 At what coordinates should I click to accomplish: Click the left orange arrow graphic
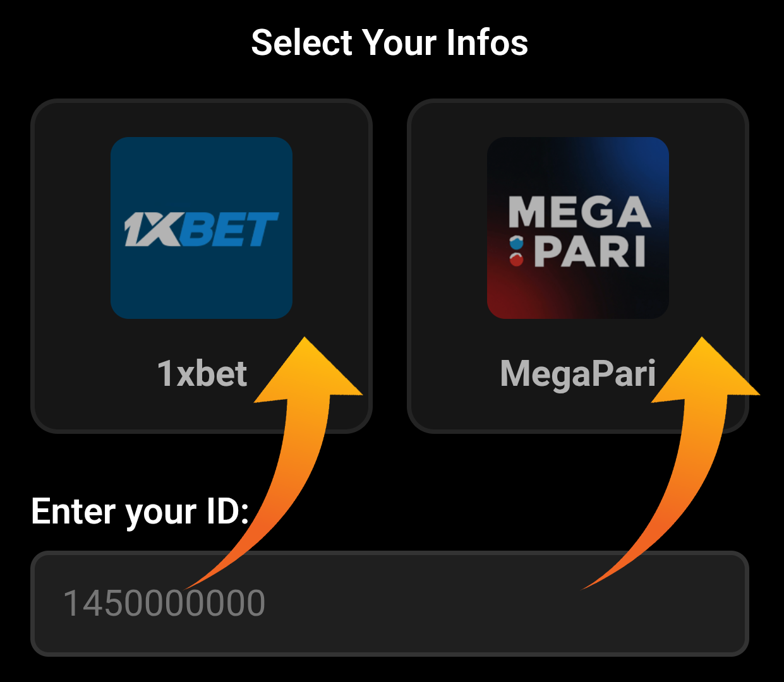click(x=274, y=463)
